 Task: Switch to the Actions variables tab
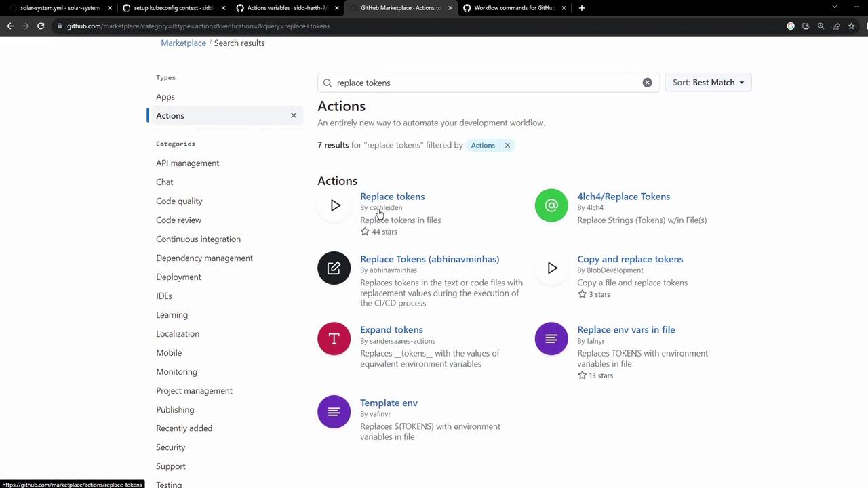tap(286, 8)
